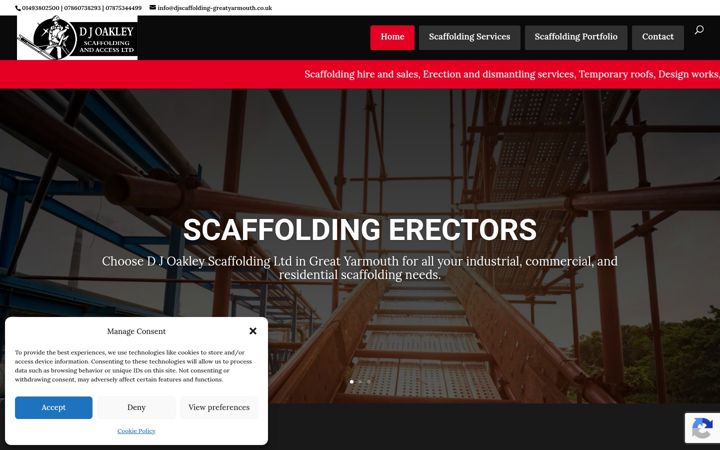The image size is (720, 450).
Task: Open the Cookie Policy link
Action: pyautogui.click(x=136, y=431)
